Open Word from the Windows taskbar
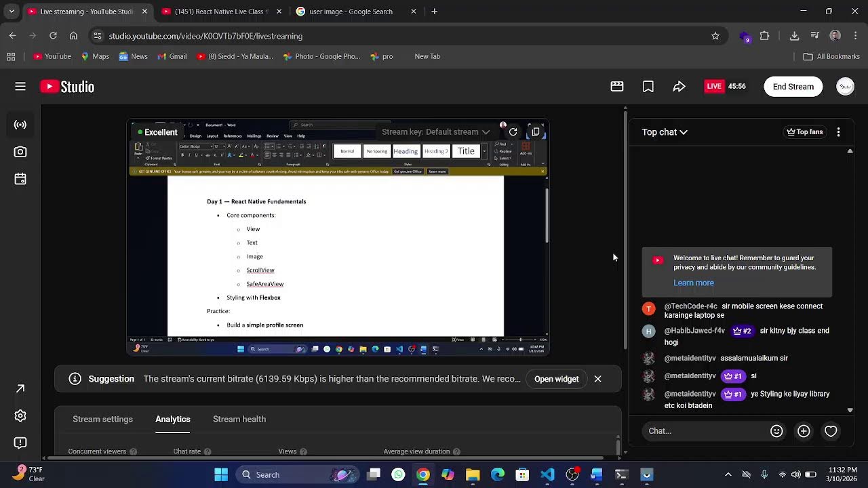Screen dimensions: 868x488 coord(597,474)
